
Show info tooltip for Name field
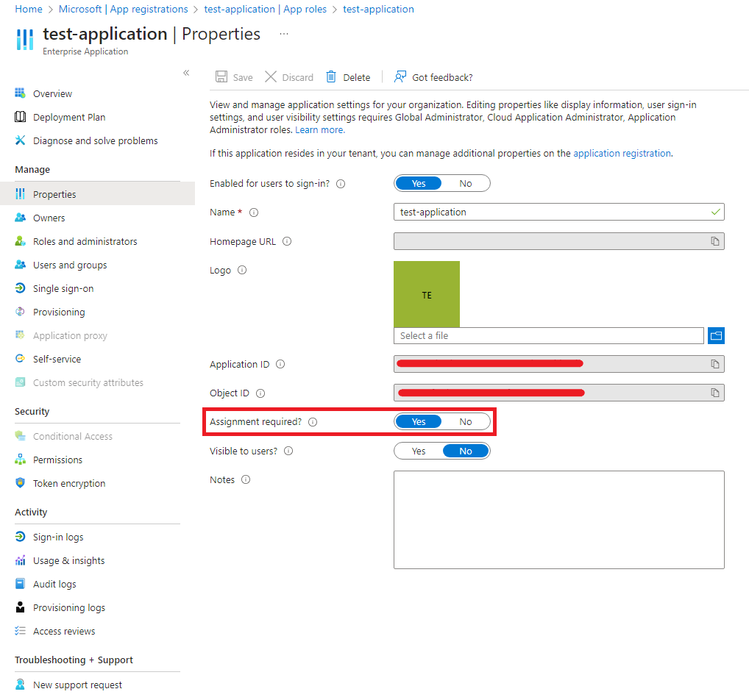[254, 213]
